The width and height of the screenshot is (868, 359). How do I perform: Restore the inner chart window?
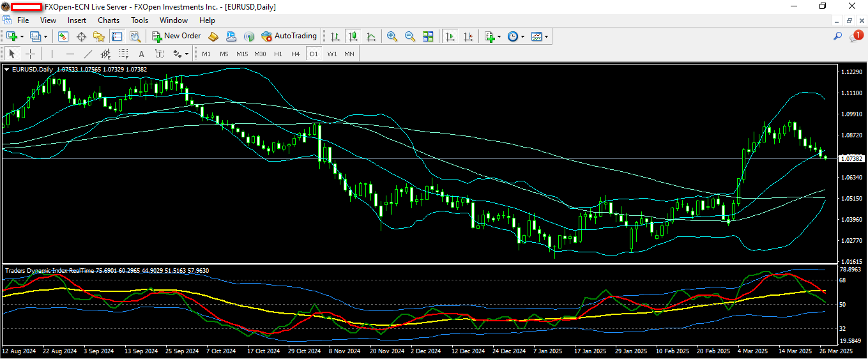(849, 20)
